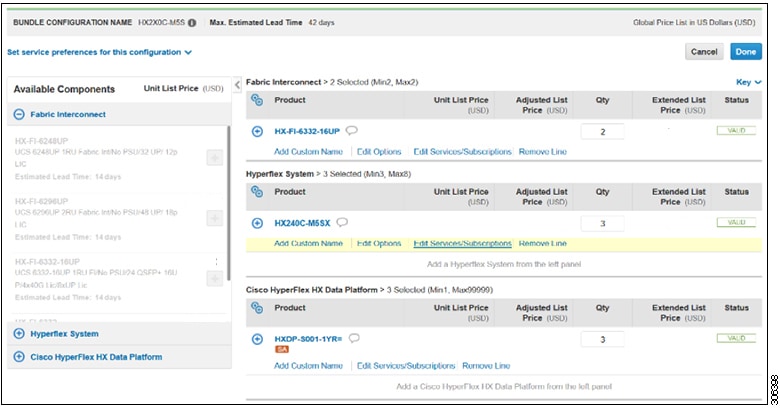
Task: Open the HX240C-M5SX product link
Action: tap(302, 223)
